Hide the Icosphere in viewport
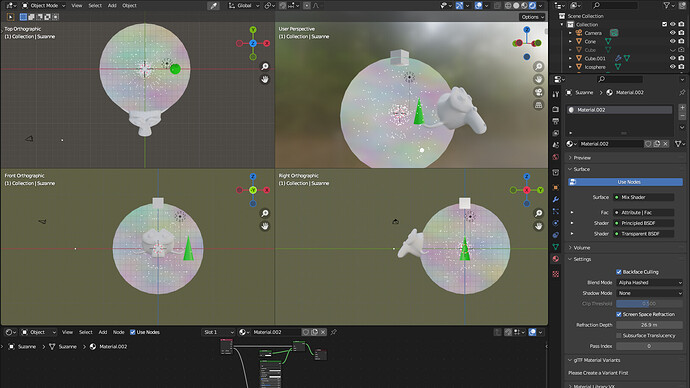 pos(672,67)
